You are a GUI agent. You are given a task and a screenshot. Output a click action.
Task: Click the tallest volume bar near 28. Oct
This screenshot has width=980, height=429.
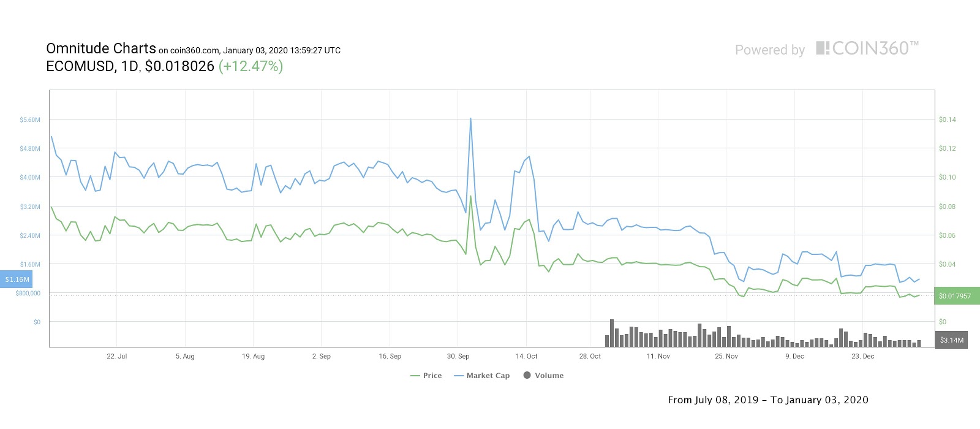point(612,333)
